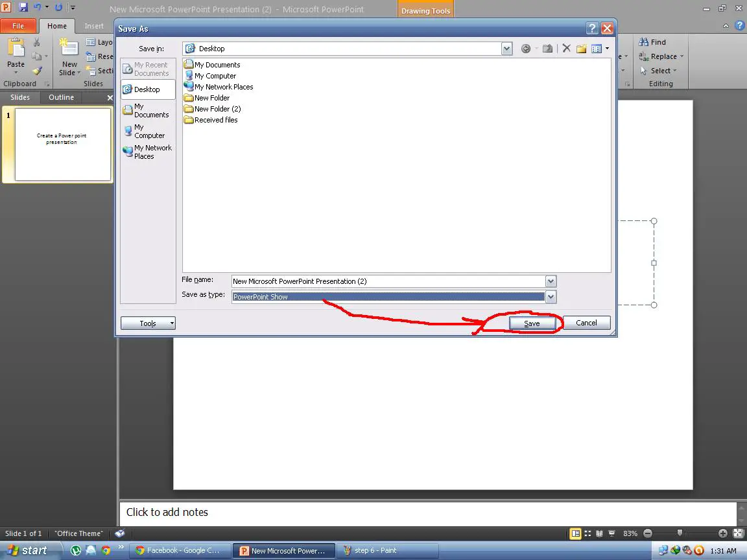Switch to step 6 - Paint taskbar button
The width and height of the screenshot is (747, 560).
[387, 550]
